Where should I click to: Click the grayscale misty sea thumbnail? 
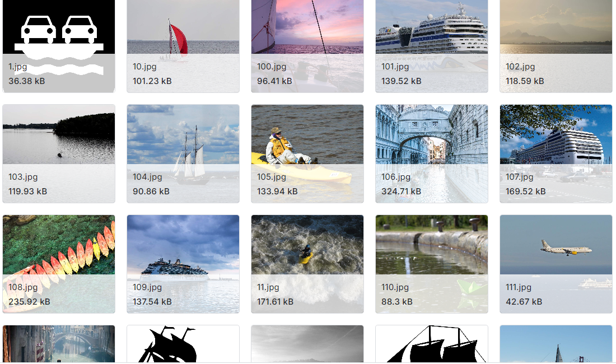tap(307, 344)
